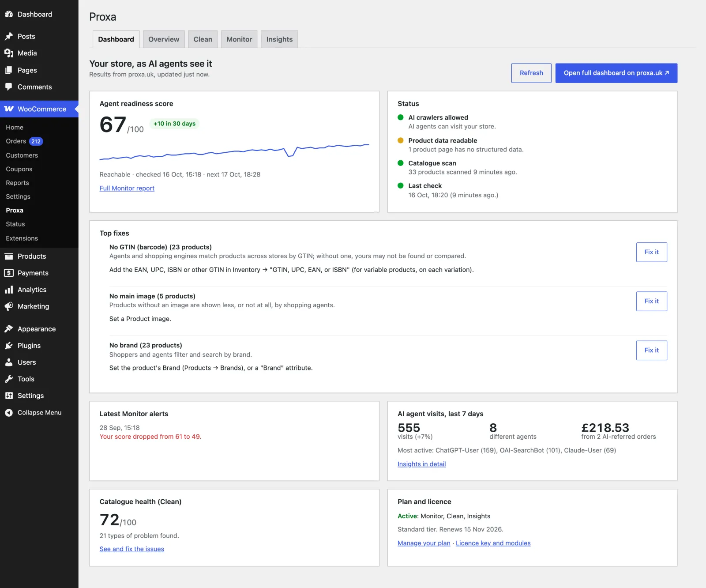Screen dimensions: 706x588
Task: Open the Insights in detail link
Action: pyautogui.click(x=422, y=464)
